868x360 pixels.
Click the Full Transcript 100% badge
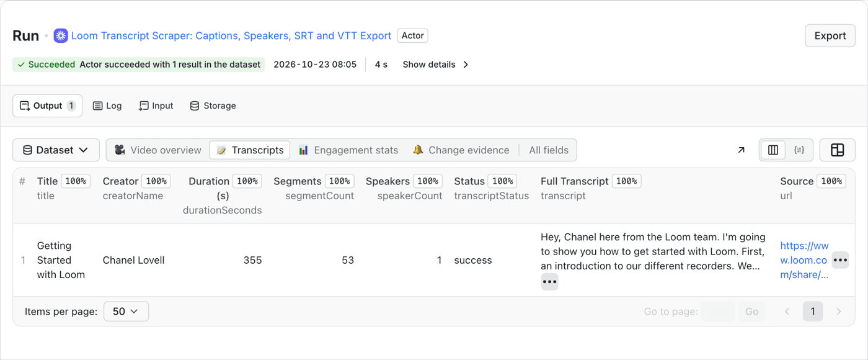click(627, 181)
